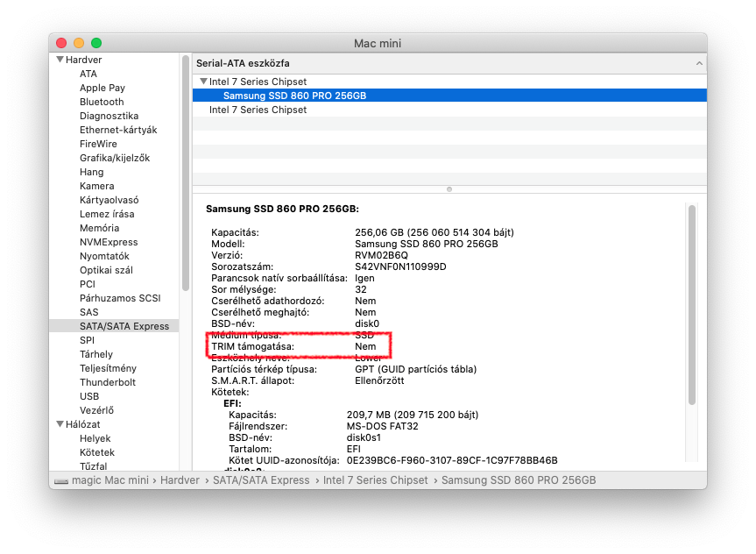Select USB in the sidebar
Image resolution: width=756 pixels, height=554 pixels.
(x=89, y=395)
